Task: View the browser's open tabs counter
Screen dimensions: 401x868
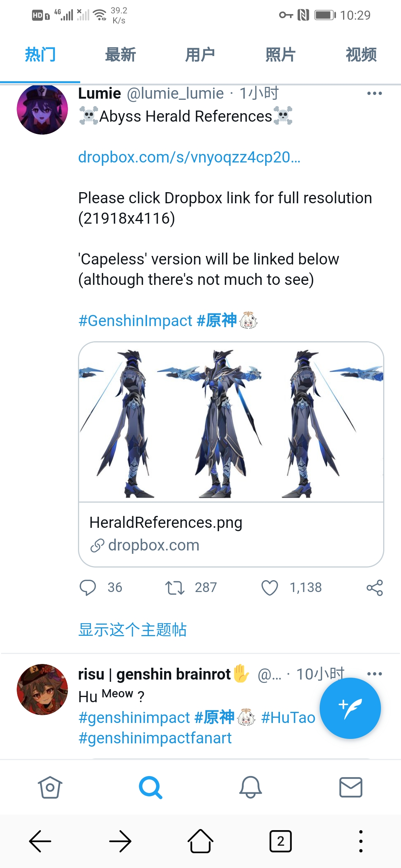Action: (280, 841)
